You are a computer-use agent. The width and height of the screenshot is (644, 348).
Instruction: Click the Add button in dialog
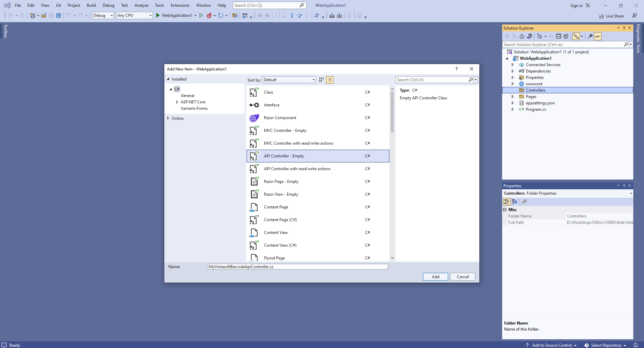[x=435, y=277]
